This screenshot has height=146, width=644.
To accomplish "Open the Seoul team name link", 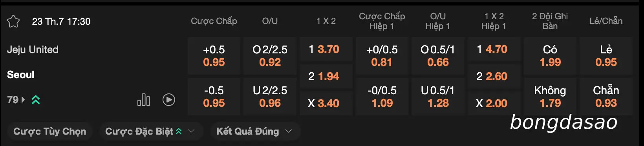I will click(21, 75).
